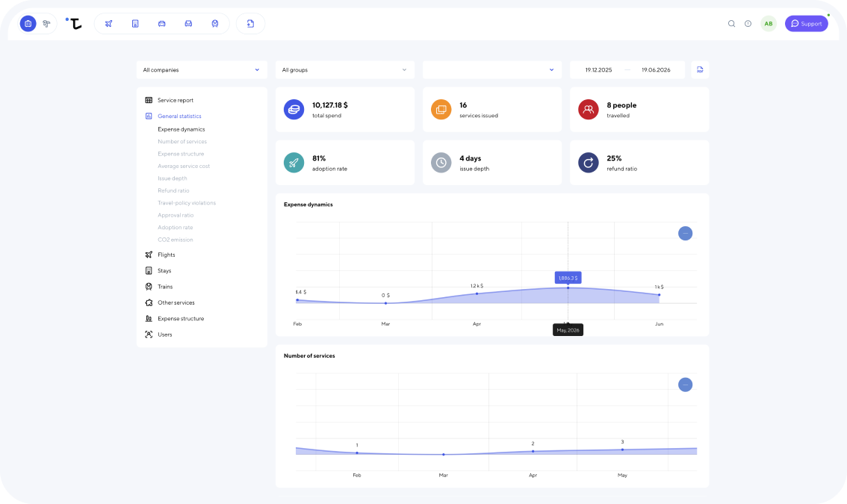Screen dimensions: 847x504
Task: Click the PDF export icon
Action: pos(700,69)
